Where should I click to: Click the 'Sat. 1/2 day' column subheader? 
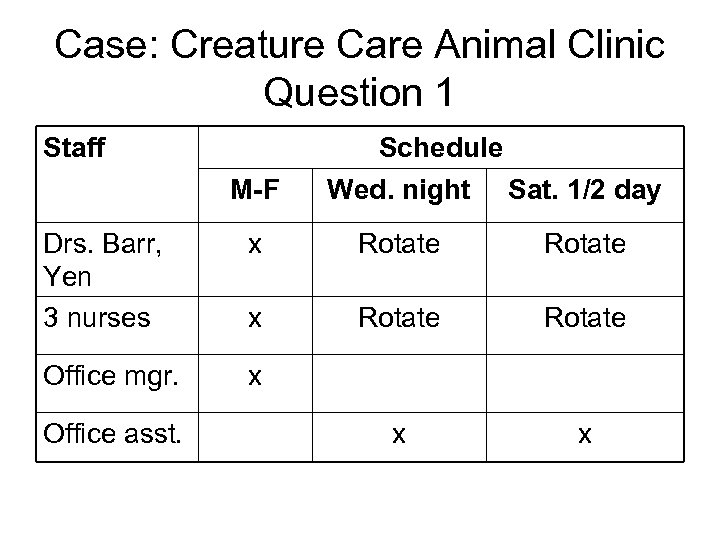point(585,190)
